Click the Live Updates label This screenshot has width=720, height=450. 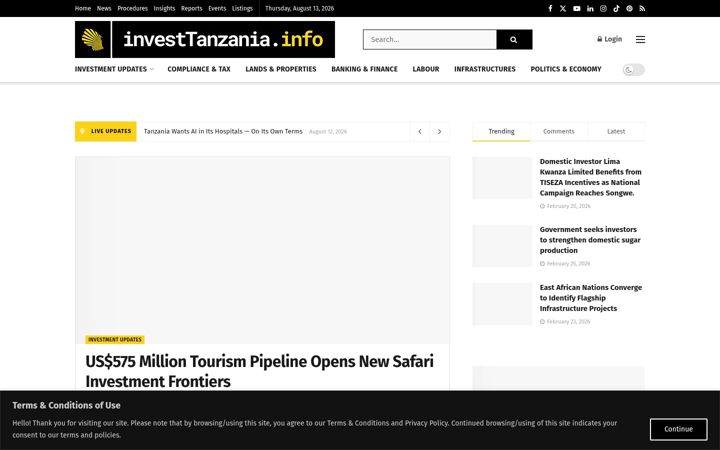point(106,131)
